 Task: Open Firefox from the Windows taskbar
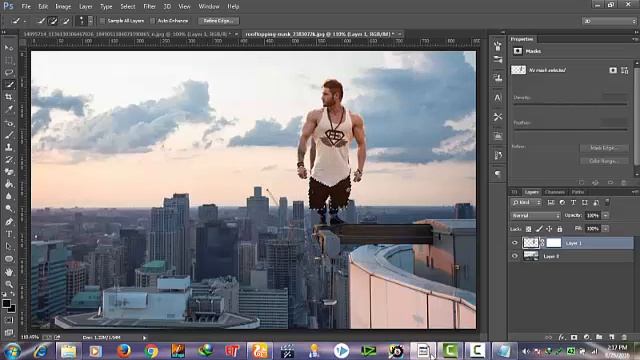(x=124, y=351)
